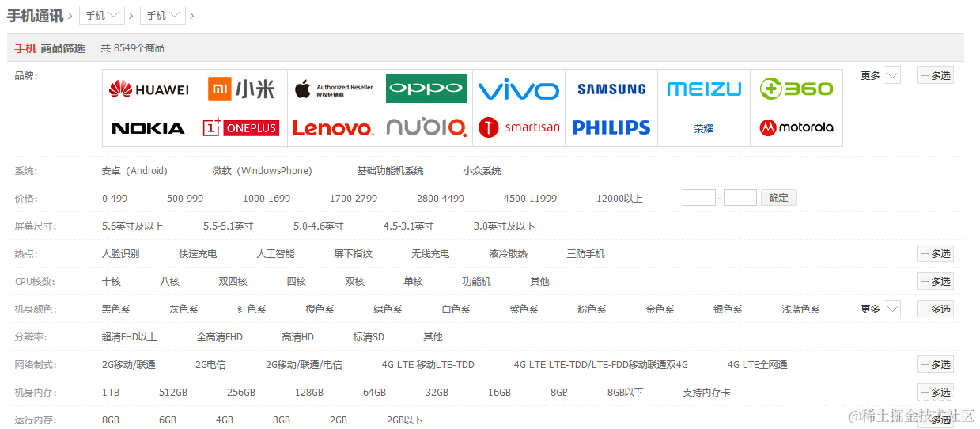Screen dimensions: 980x429
Task: Select the Motorola brand logo
Action: (796, 127)
